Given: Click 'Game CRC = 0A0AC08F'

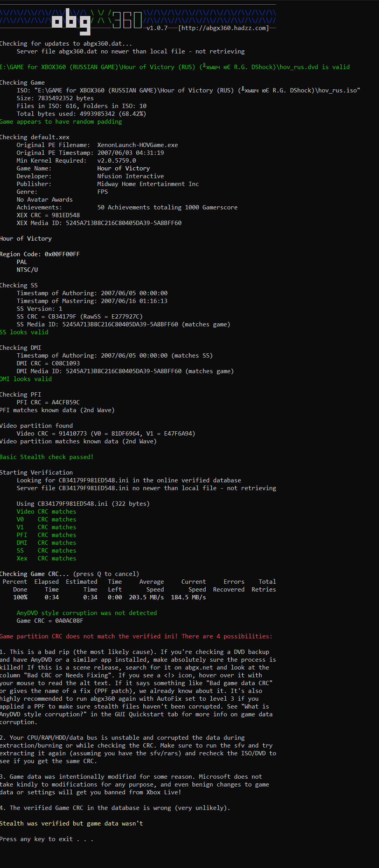Looking at the screenshot, I should [x=50, y=621].
